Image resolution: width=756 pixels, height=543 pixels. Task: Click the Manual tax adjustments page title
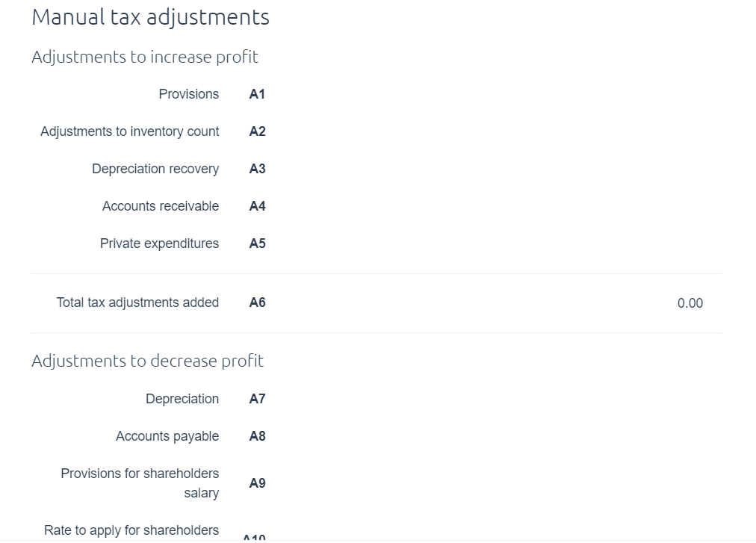click(x=150, y=17)
